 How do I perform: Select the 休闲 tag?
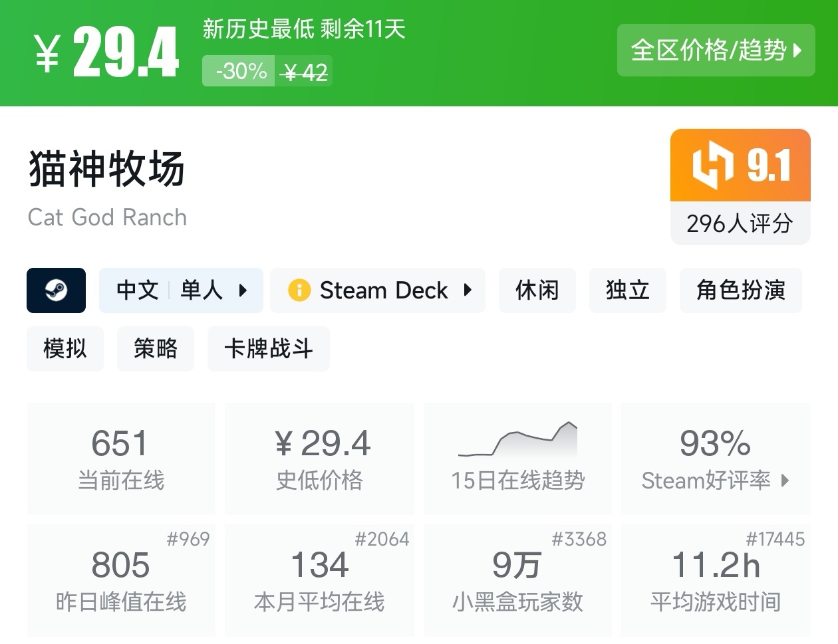[537, 290]
